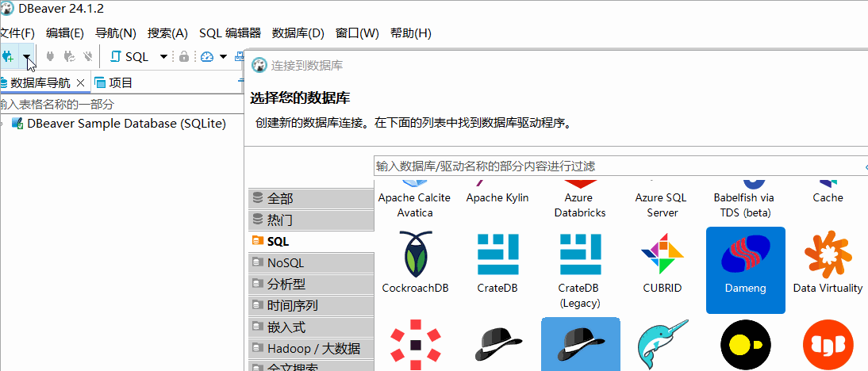Open the 数据库(D) menu

(298, 33)
